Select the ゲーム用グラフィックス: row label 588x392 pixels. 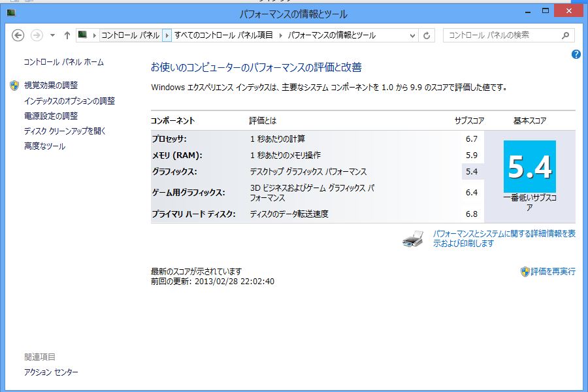point(188,193)
